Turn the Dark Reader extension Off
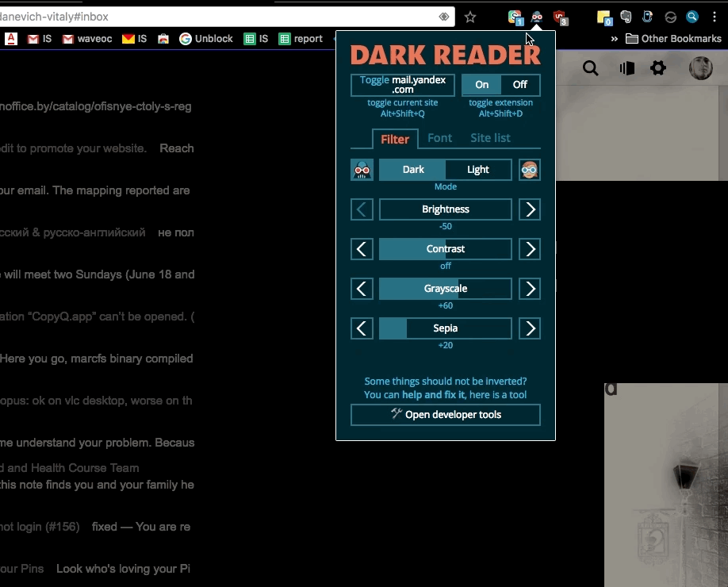Image resolution: width=728 pixels, height=587 pixels. (520, 85)
